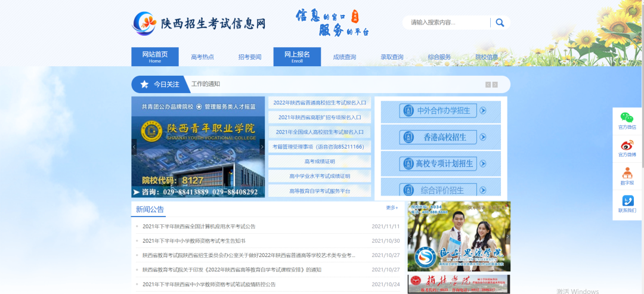The height and width of the screenshot is (294, 644).
Task: Open the 网站首页 Home tab
Action: [155, 57]
